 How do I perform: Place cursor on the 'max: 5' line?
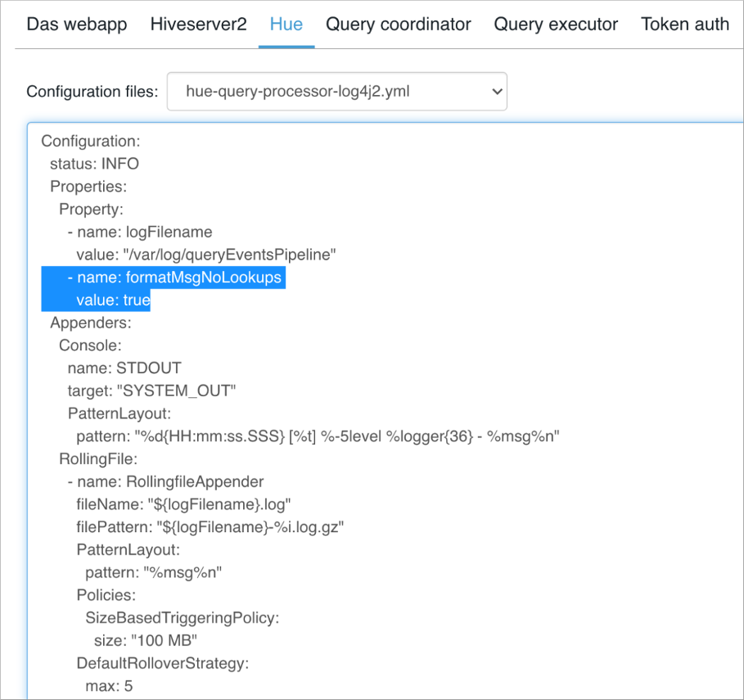coord(109,686)
